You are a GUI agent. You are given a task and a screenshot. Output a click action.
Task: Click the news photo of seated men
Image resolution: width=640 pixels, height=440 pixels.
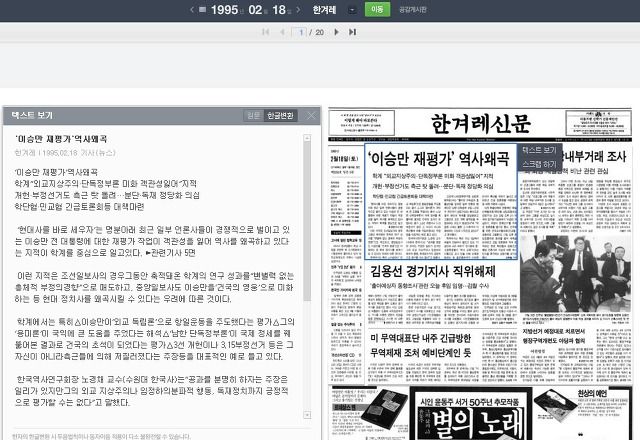tap(576, 274)
